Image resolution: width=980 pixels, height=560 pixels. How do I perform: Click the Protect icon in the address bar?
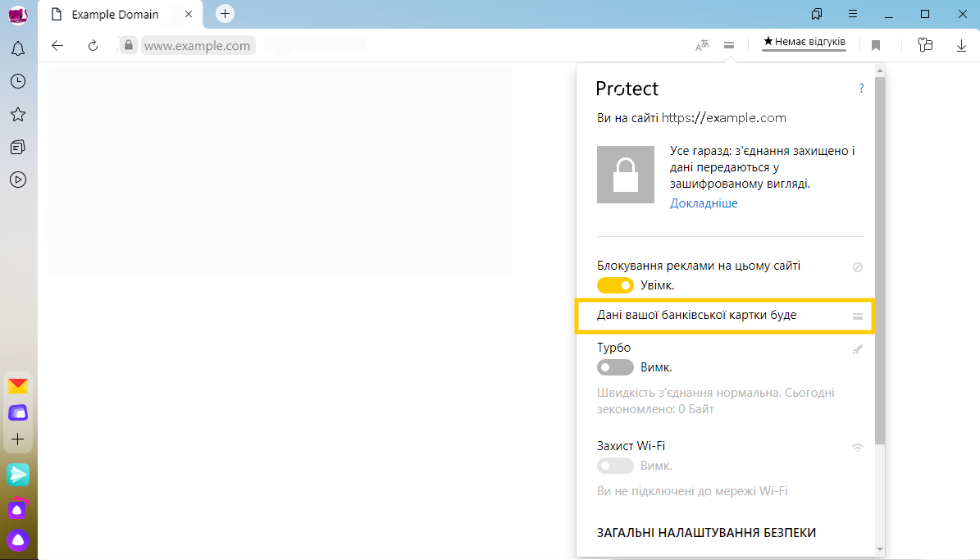(729, 45)
